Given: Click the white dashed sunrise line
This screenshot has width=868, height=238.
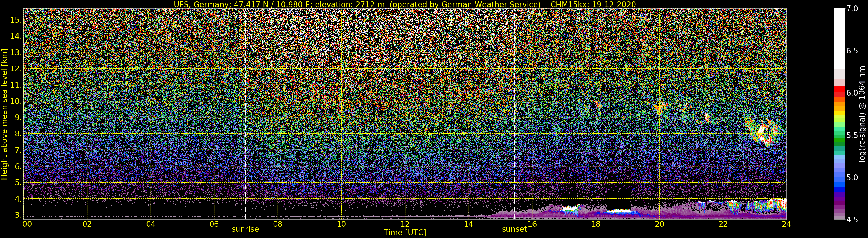Looking at the screenshot, I should (x=245, y=114).
